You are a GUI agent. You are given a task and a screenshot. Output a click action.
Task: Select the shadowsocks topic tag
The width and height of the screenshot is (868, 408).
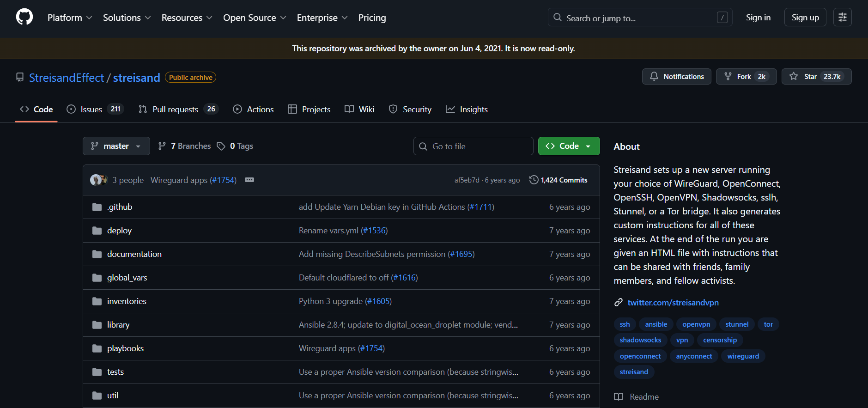(640, 340)
